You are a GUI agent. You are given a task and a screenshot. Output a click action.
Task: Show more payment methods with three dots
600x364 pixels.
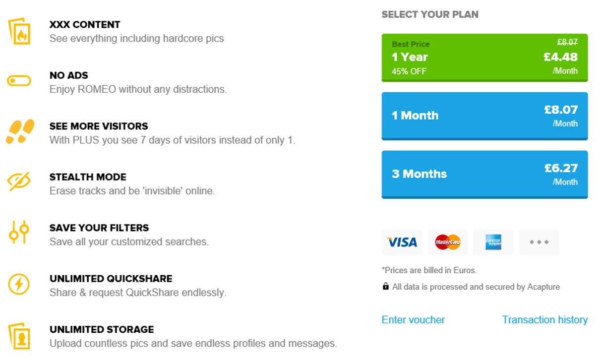539,242
